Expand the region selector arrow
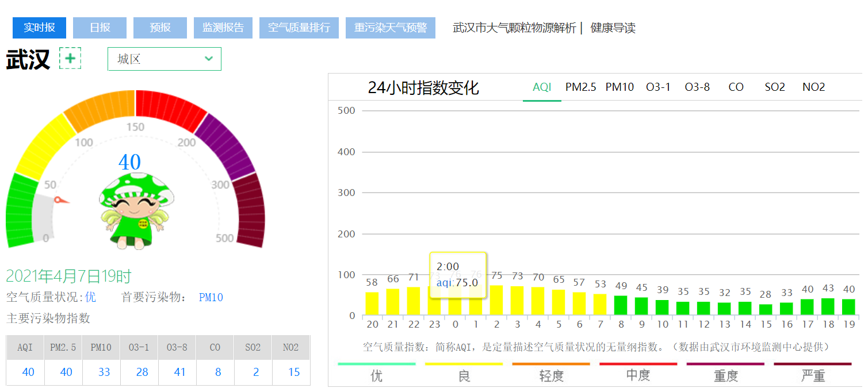Screen dimensions: 868x392 click(x=208, y=59)
